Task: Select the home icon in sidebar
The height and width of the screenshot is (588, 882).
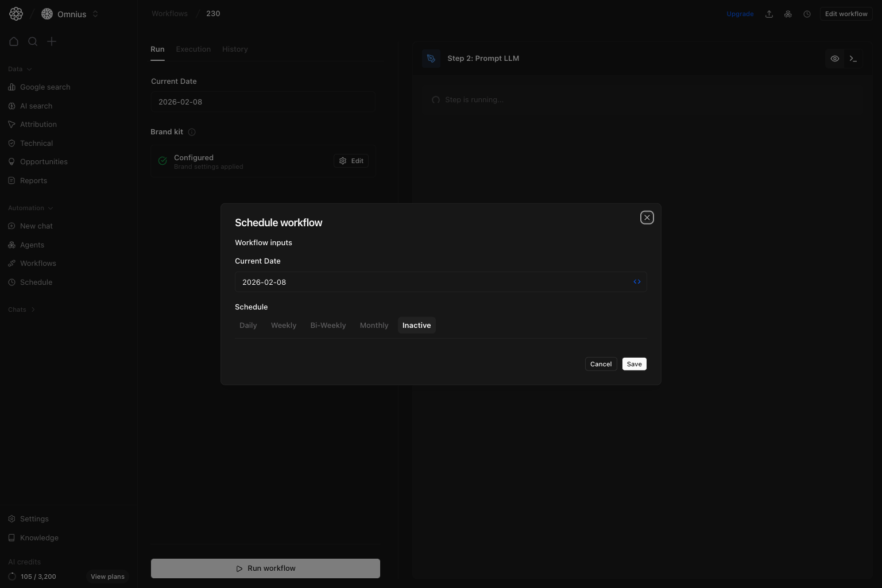Action: pos(14,41)
